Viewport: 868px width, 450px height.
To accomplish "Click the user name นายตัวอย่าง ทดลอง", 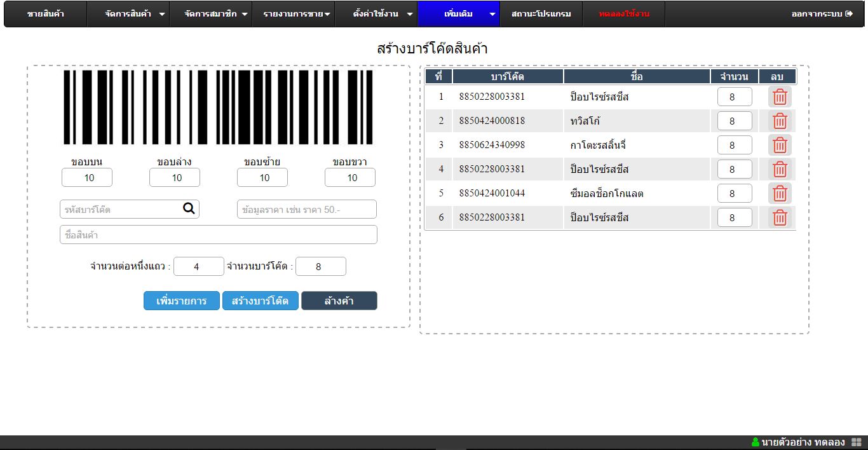I will point(803,442).
